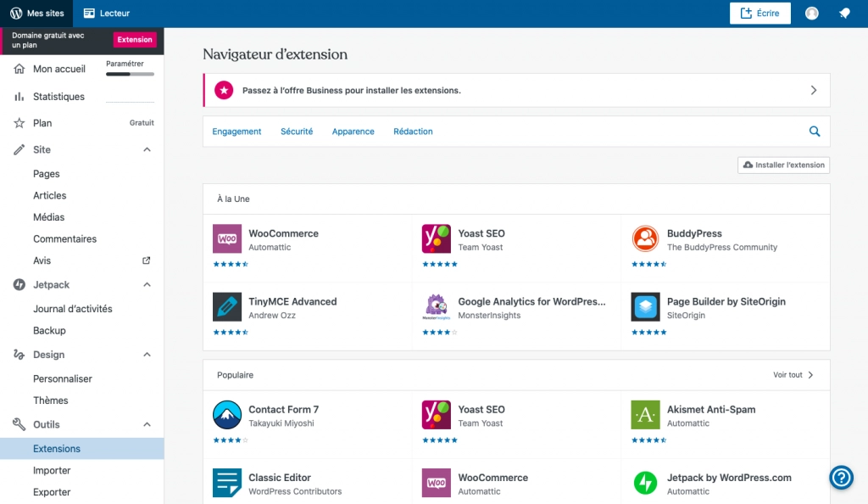This screenshot has width=868, height=504.
Task: Collapse the Jetpack sidebar section
Action: [x=147, y=285]
